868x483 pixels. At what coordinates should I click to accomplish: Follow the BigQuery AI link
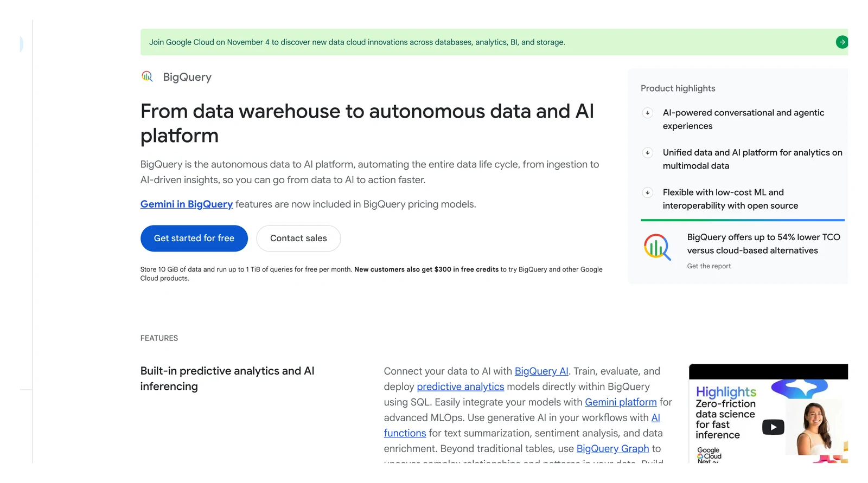(x=541, y=371)
